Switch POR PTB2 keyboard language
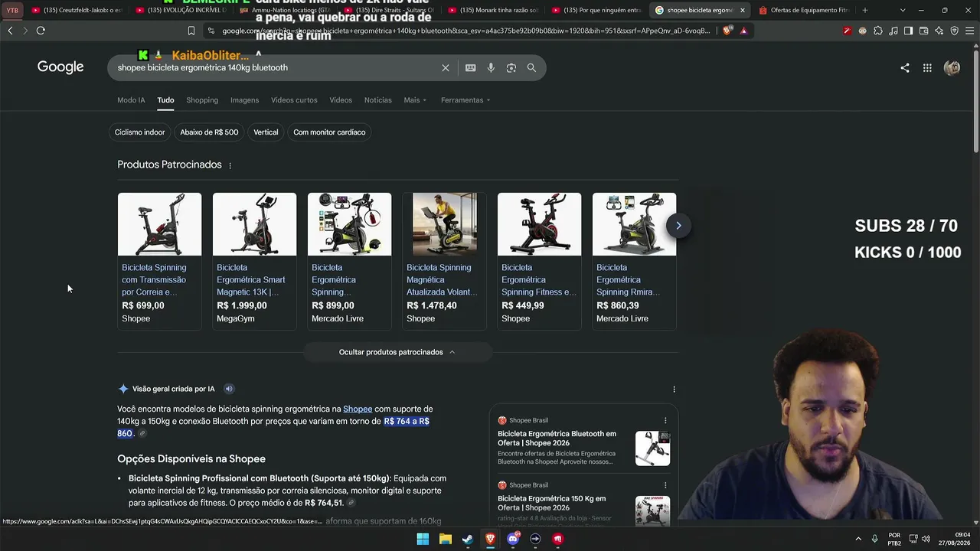 [894, 539]
